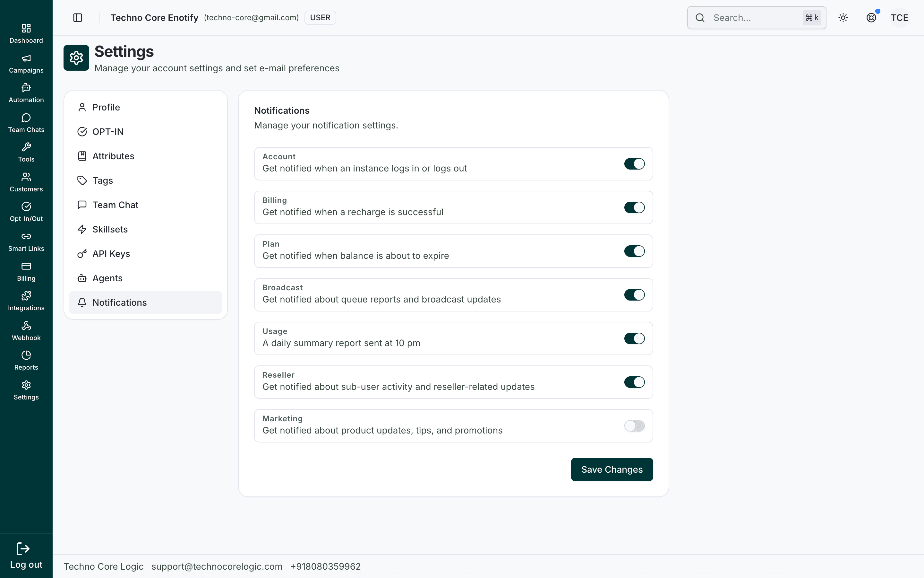This screenshot has width=924, height=578.
Task: Click Techno Core Enotify account name
Action: click(x=154, y=18)
